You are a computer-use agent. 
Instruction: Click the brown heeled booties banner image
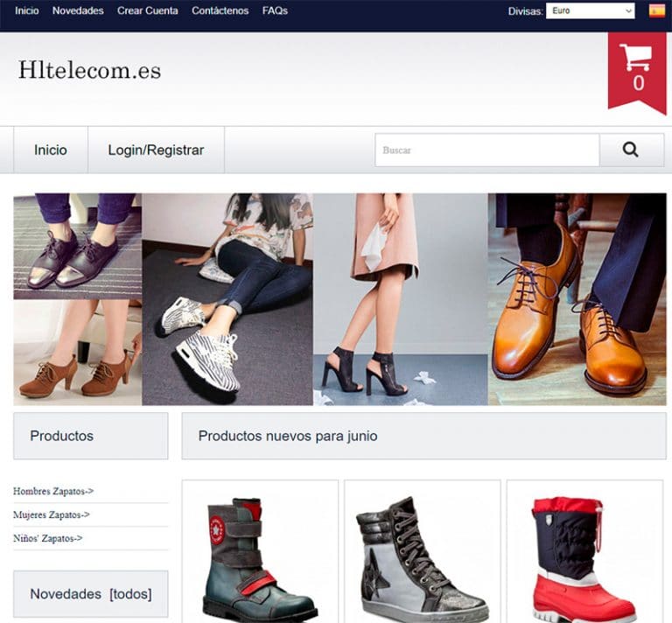point(78,353)
